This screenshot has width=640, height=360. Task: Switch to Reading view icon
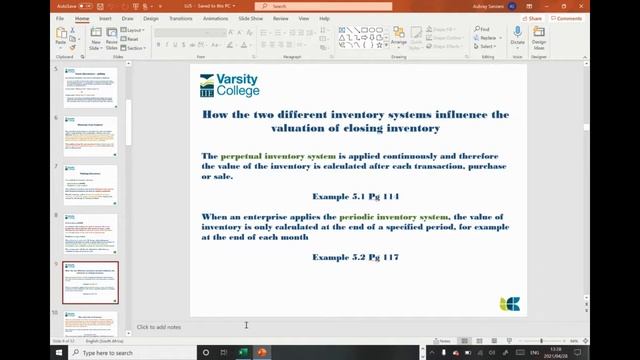tap(494, 341)
